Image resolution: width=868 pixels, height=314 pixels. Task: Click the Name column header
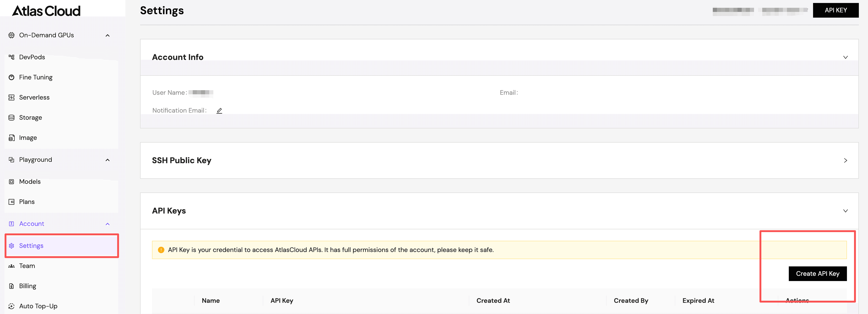211,300
